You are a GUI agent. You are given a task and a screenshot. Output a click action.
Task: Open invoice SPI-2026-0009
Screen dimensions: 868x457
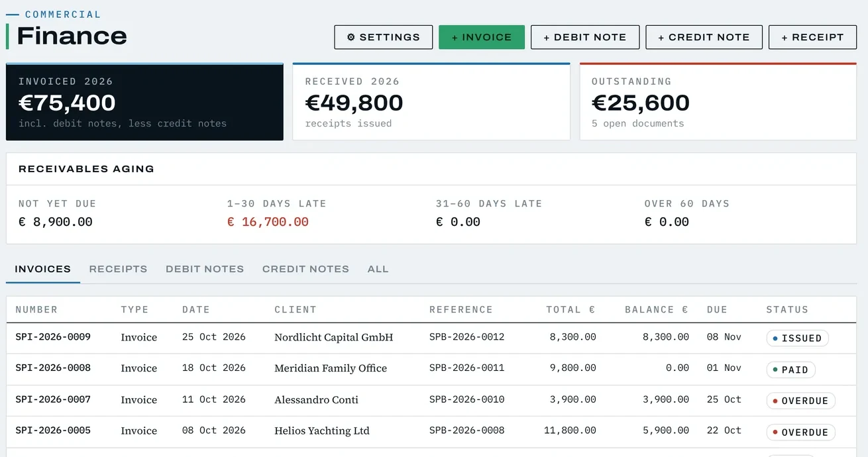53,337
